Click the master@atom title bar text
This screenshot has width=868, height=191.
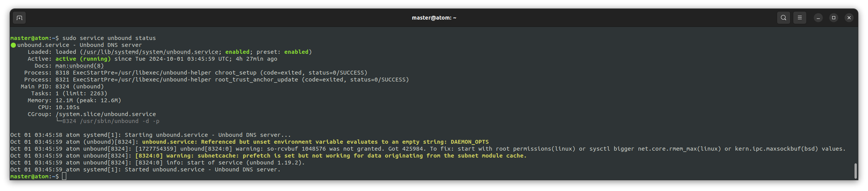434,18
